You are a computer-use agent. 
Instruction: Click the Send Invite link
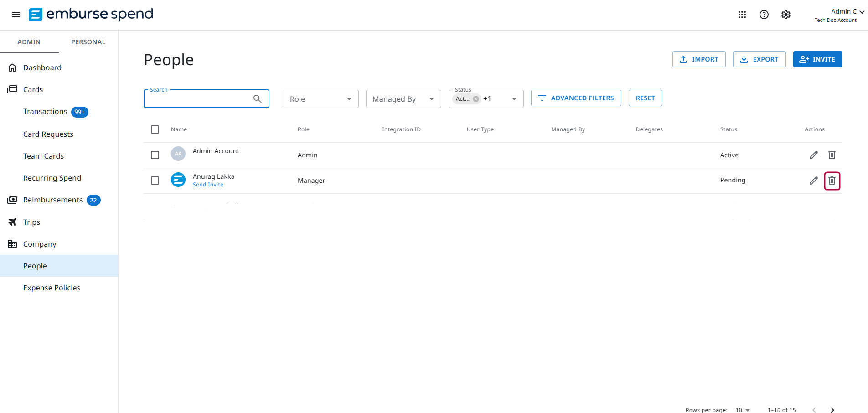click(x=208, y=185)
